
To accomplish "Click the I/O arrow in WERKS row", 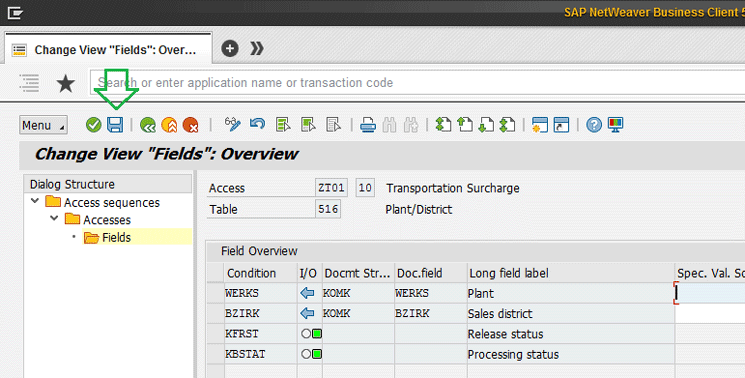I will (x=307, y=293).
